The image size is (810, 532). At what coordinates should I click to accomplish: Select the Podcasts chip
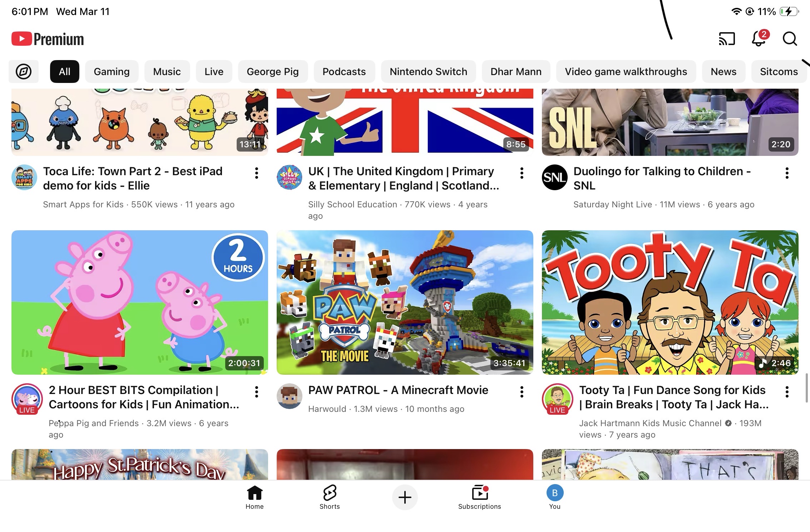coord(344,72)
